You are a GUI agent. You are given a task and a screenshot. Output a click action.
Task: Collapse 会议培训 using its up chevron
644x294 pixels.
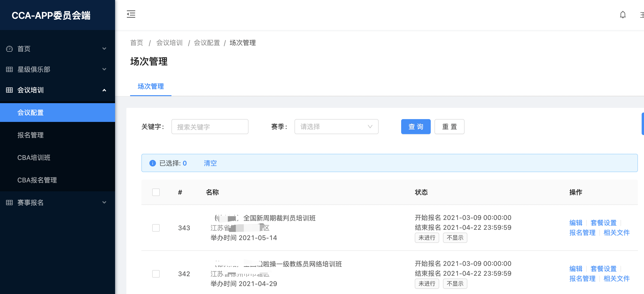pyautogui.click(x=104, y=90)
